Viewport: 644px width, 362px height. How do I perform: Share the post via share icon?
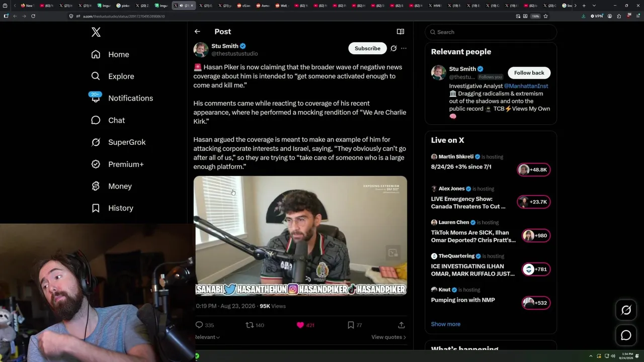(401, 325)
